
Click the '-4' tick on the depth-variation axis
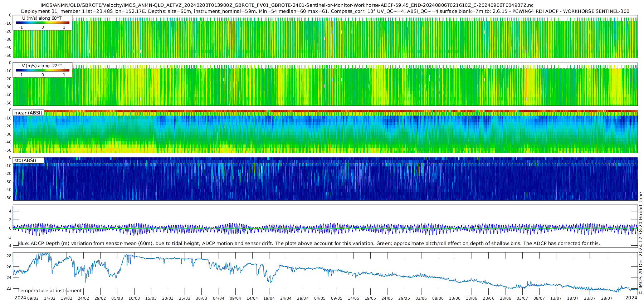point(10,246)
